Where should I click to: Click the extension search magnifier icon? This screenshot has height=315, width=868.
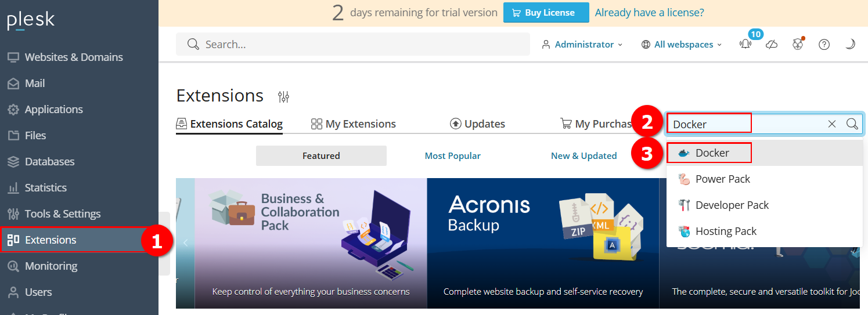(852, 124)
